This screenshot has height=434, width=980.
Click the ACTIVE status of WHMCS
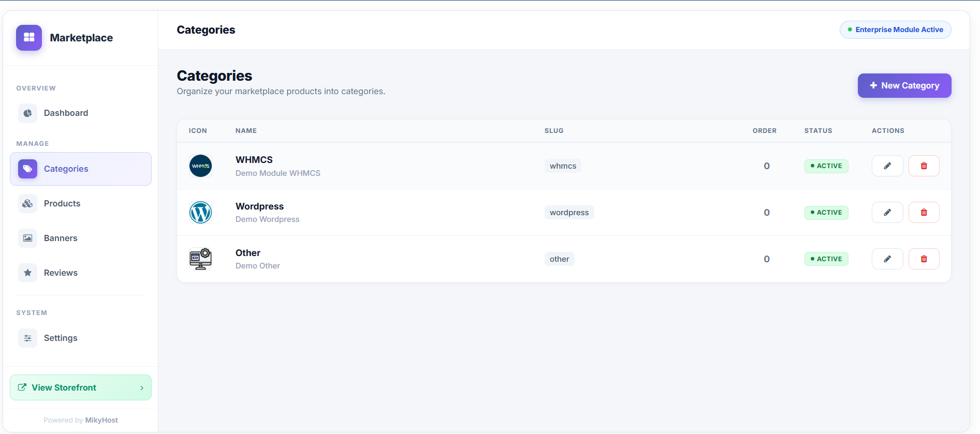point(826,166)
